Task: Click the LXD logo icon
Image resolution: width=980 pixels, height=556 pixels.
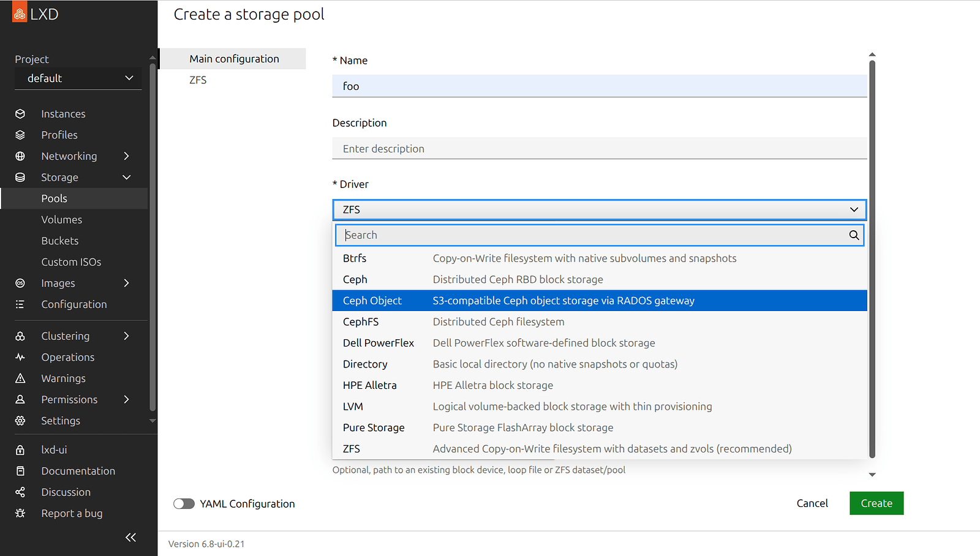Action: (20, 13)
